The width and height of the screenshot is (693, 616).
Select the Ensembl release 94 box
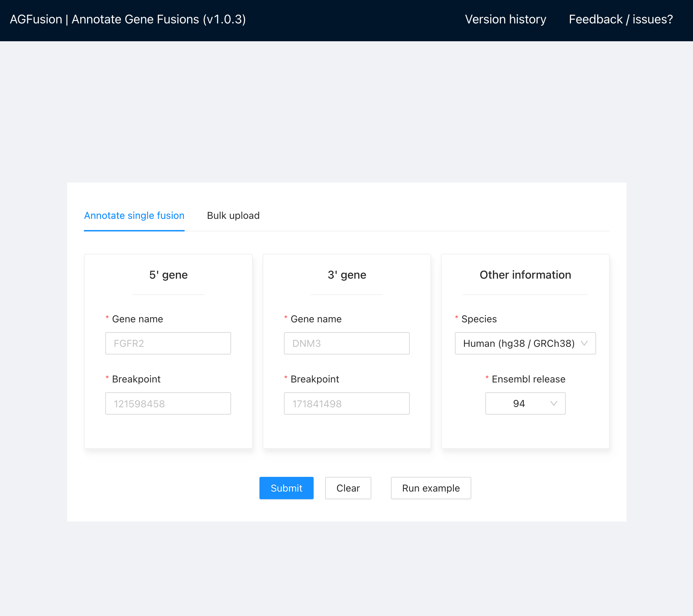(x=525, y=403)
